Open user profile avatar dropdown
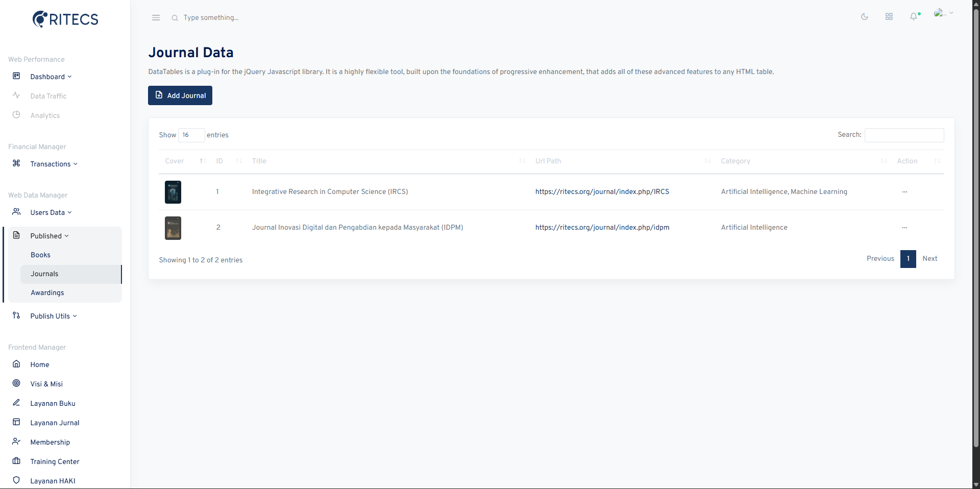The height and width of the screenshot is (489, 980). point(943,13)
